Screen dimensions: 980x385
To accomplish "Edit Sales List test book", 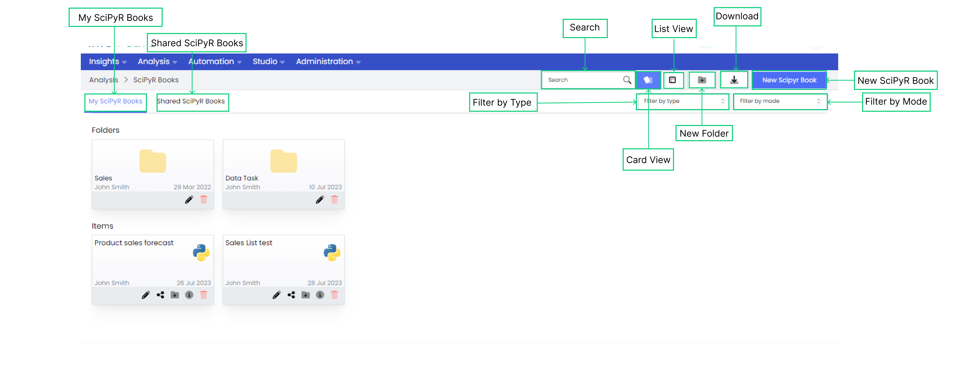I will coord(276,295).
